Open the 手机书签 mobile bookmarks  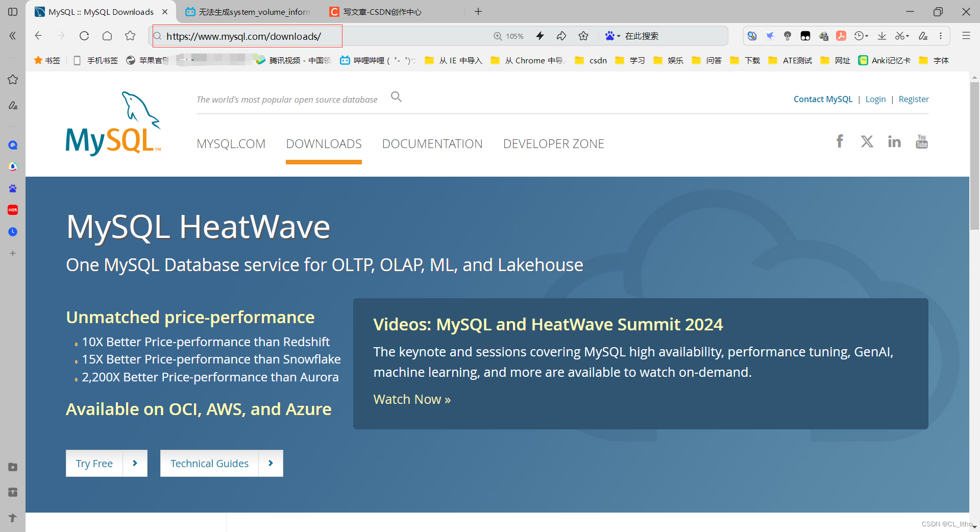pyautogui.click(x=95, y=60)
